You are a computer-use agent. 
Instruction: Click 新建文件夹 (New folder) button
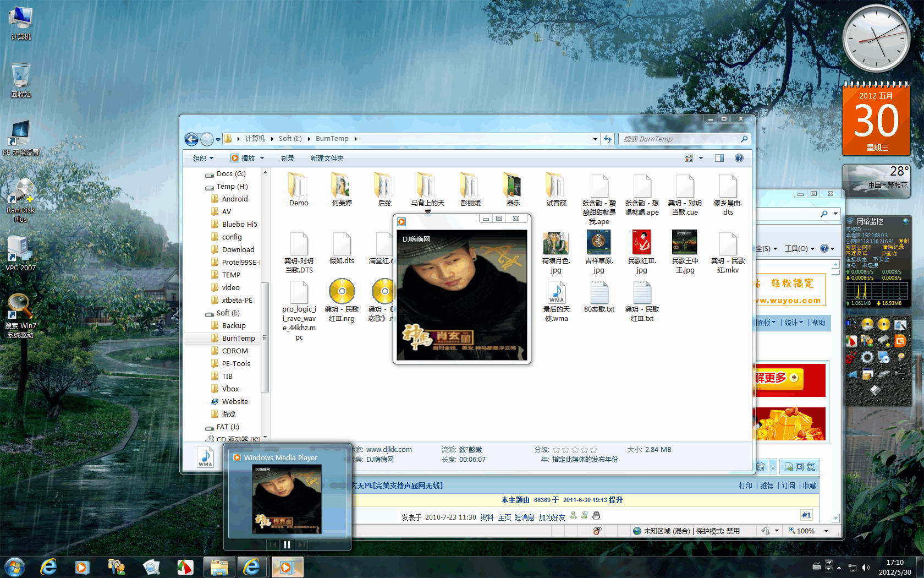(327, 158)
